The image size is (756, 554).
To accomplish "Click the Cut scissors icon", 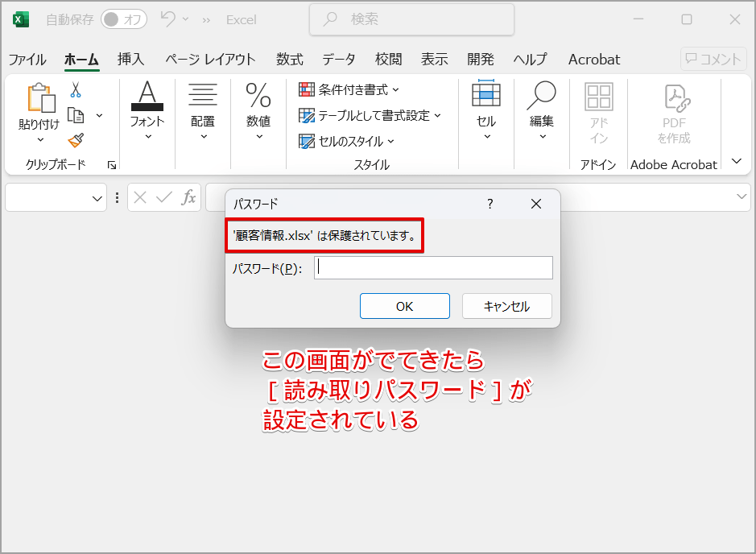I will [76, 89].
